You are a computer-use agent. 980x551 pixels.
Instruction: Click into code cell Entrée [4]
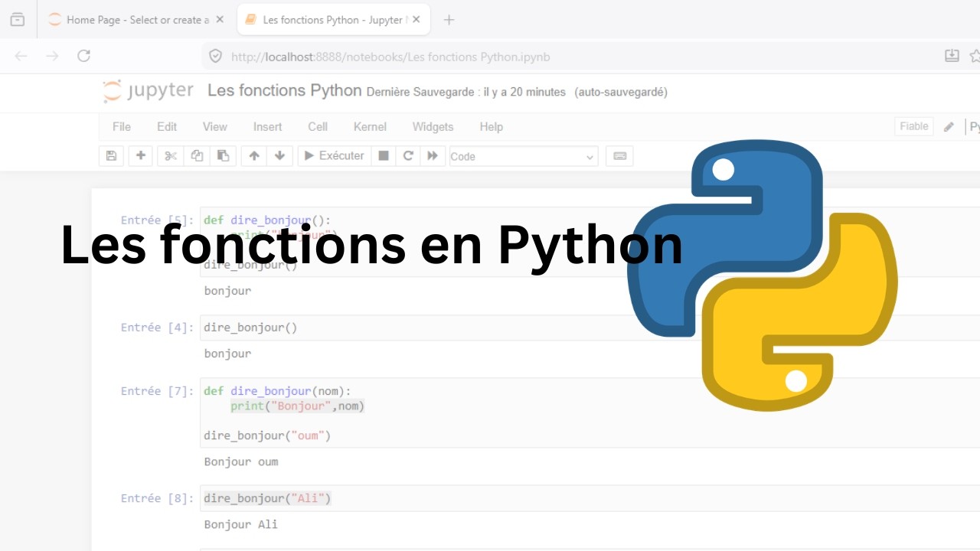(x=590, y=328)
